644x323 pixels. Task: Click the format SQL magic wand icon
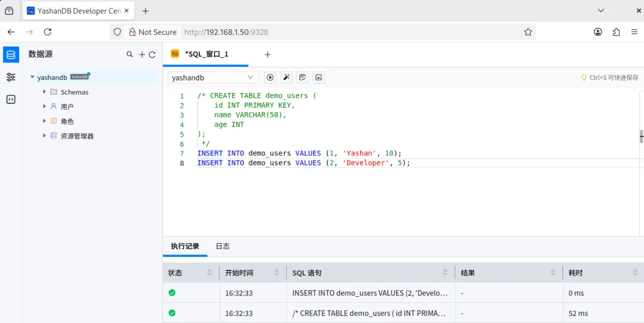[286, 77]
